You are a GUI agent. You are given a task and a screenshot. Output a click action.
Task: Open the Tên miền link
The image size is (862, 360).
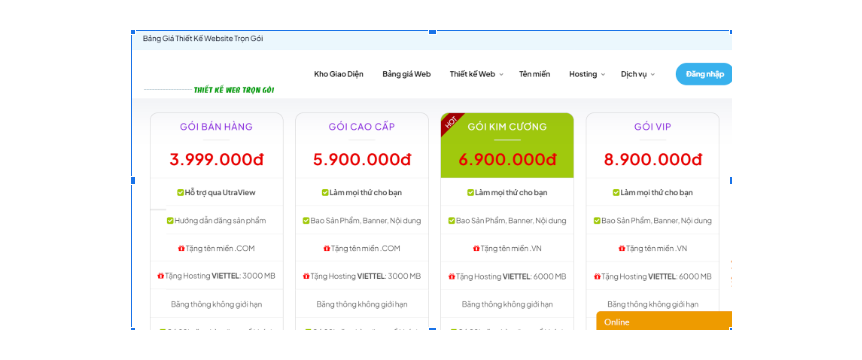(x=534, y=74)
